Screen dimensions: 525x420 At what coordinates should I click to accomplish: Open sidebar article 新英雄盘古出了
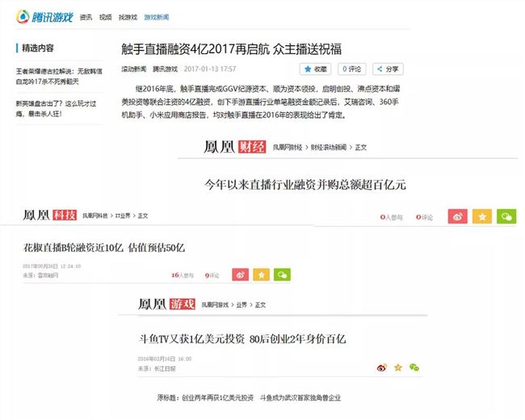point(56,108)
